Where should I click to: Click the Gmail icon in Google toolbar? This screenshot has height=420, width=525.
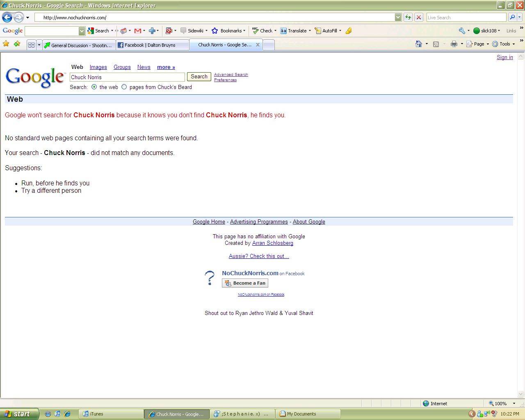[x=138, y=31]
